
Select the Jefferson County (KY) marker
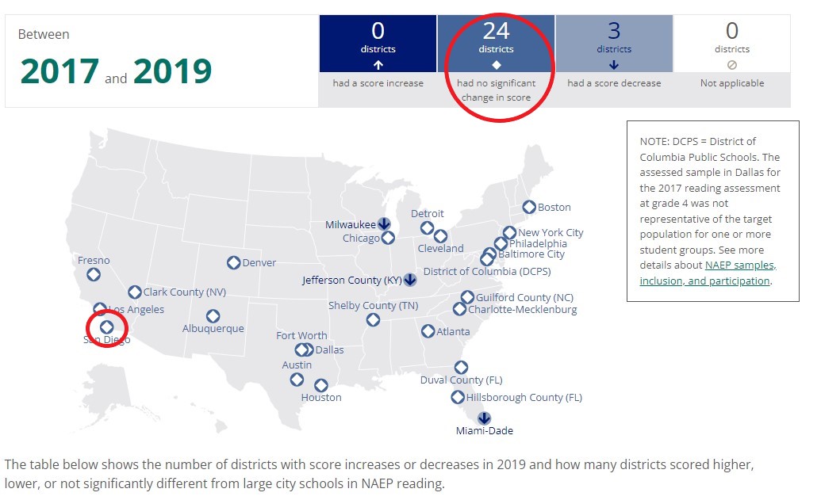point(410,280)
